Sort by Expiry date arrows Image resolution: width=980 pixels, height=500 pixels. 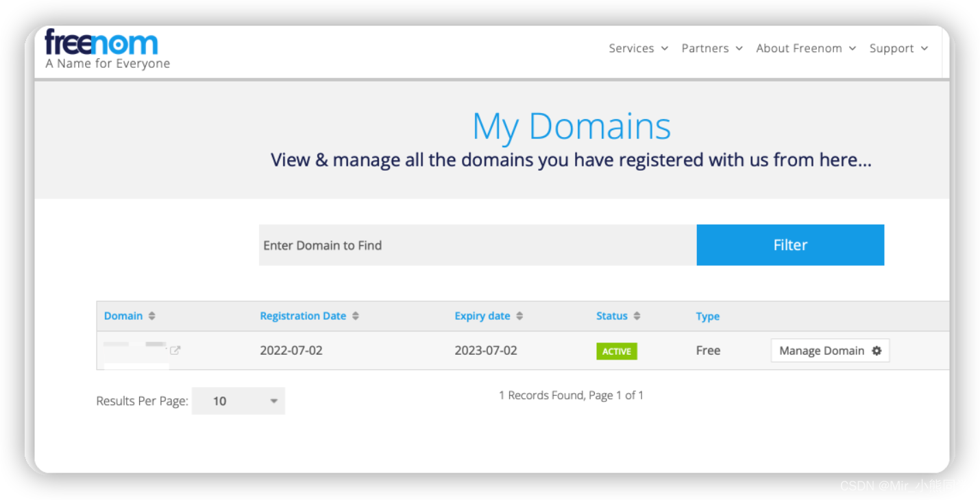tap(519, 316)
